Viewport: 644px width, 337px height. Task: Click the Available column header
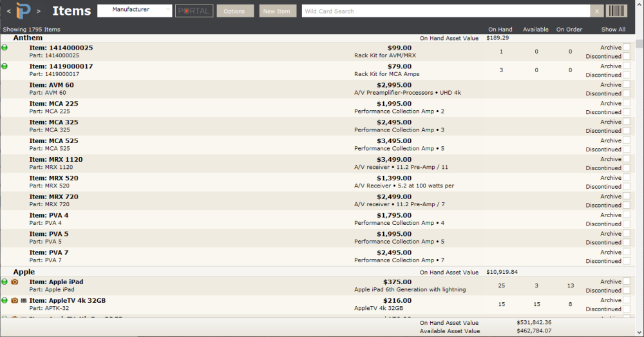(x=536, y=30)
